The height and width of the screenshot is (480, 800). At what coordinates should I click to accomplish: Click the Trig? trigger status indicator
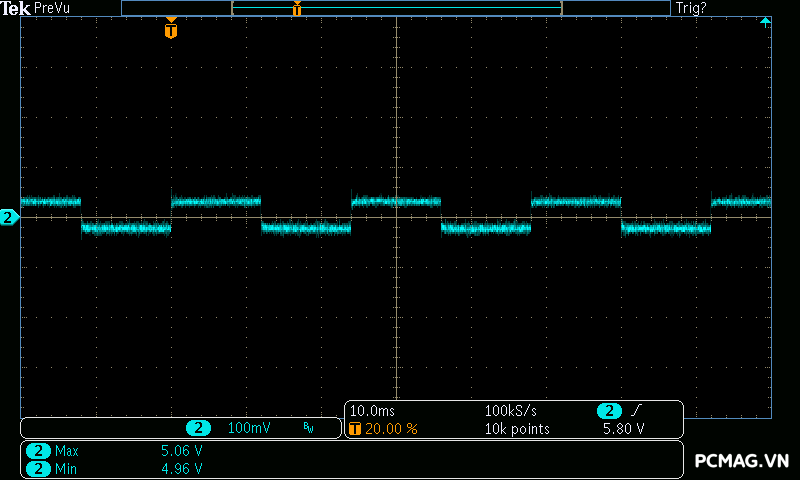691,8
